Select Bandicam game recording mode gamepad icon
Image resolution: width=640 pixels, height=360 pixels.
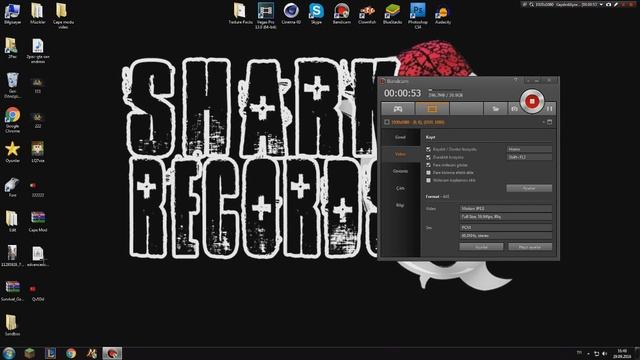click(398, 109)
